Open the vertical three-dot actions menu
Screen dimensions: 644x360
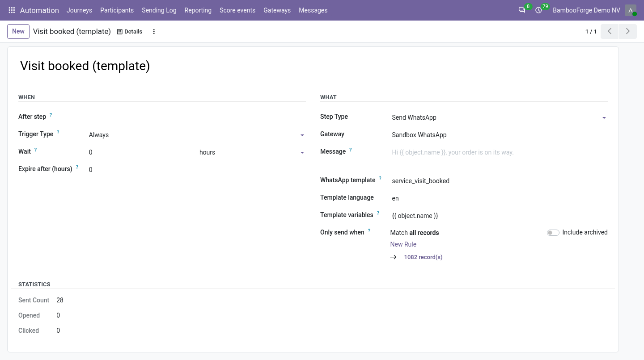tap(154, 32)
